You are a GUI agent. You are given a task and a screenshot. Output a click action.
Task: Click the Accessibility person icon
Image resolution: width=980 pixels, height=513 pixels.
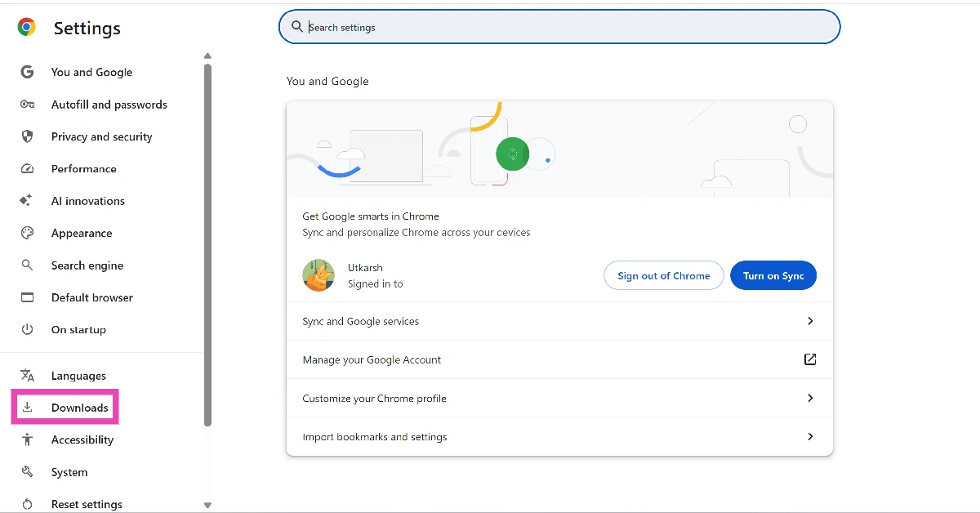coord(27,439)
